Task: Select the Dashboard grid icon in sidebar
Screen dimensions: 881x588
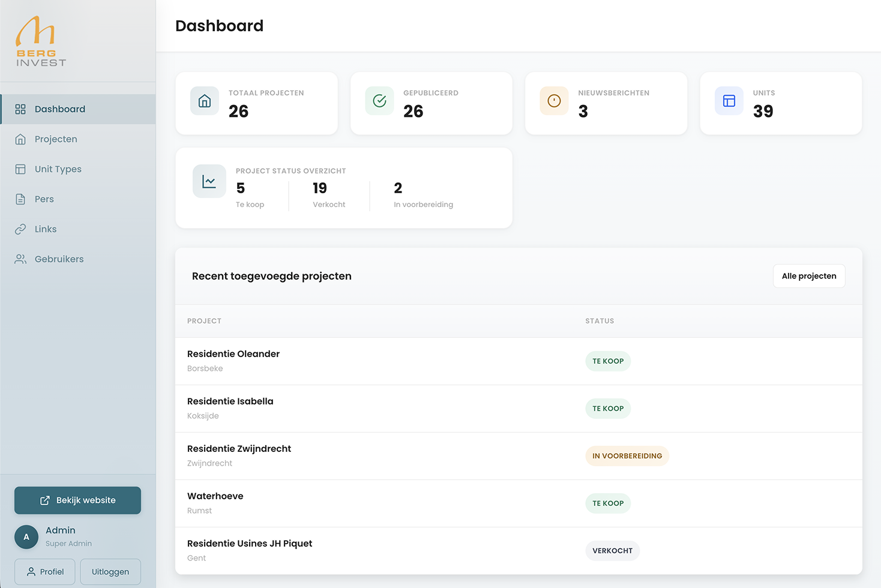Action: pos(20,109)
